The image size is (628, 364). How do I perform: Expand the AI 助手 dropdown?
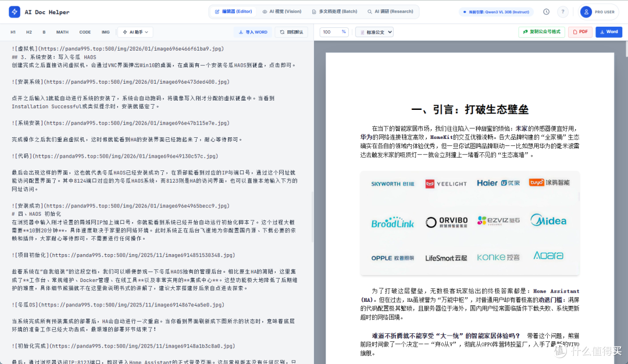coord(135,32)
